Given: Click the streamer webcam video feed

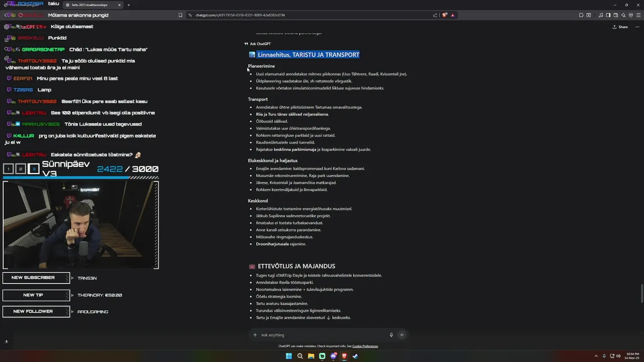Looking at the screenshot, I should click(80, 225).
